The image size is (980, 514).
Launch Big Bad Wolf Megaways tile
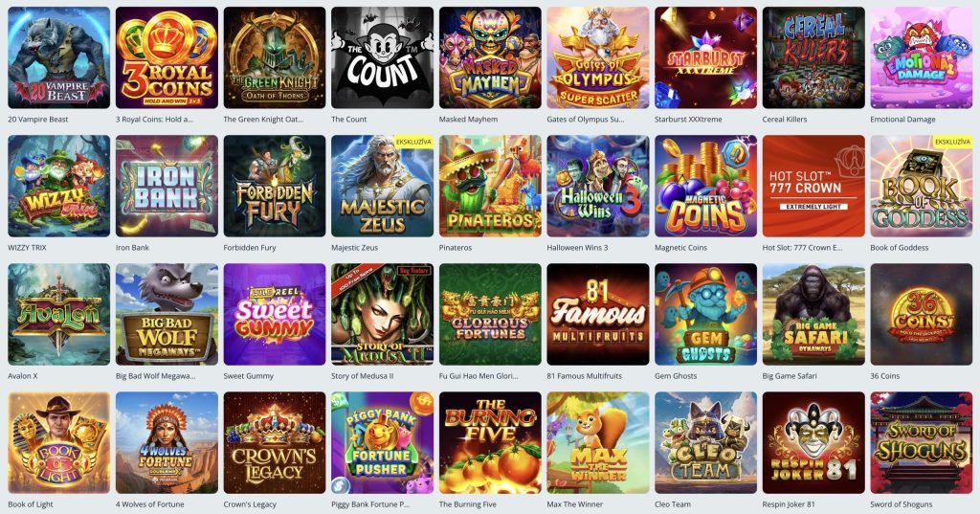tap(167, 314)
